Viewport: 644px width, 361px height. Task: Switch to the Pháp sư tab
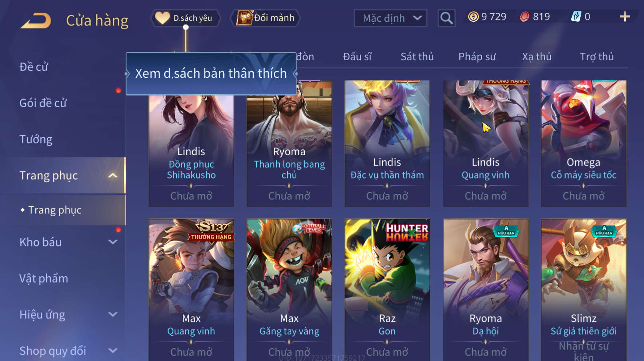click(x=477, y=57)
